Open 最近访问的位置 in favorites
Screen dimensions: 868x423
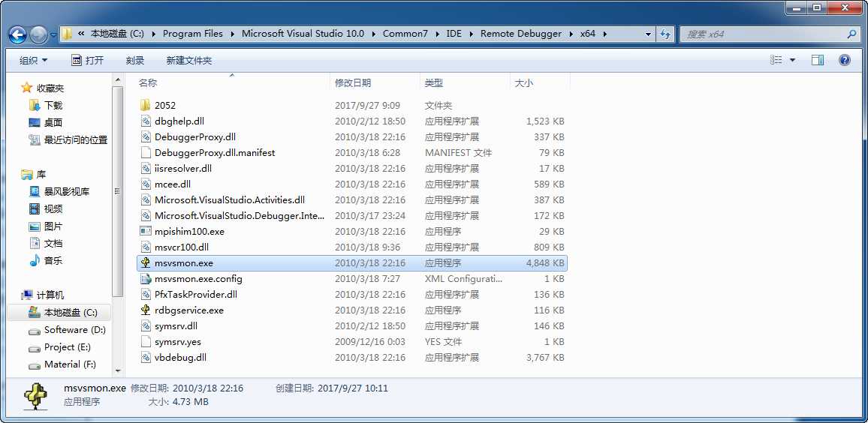76,140
